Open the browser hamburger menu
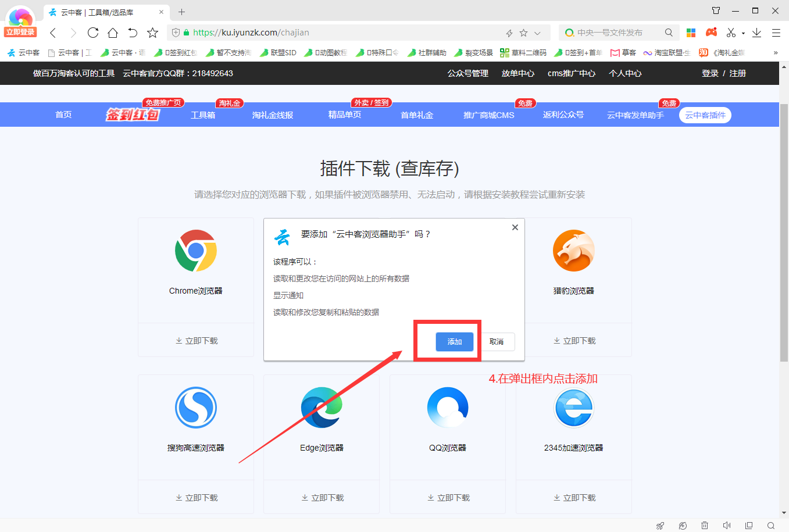 [x=777, y=33]
